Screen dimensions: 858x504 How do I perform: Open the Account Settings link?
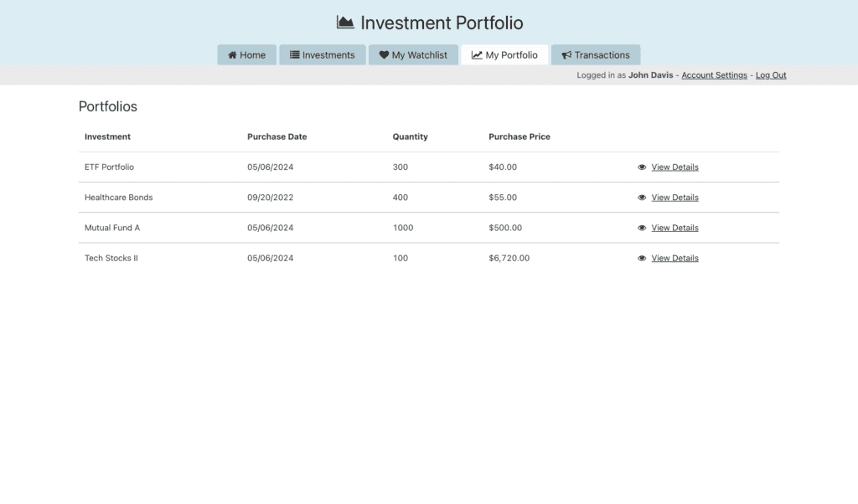[714, 75]
